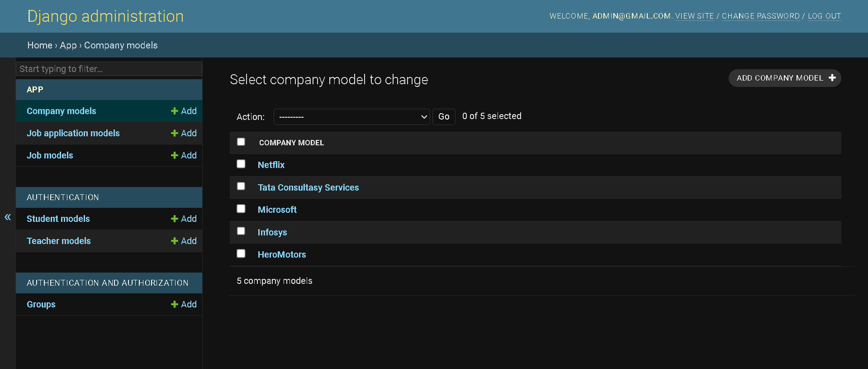The height and width of the screenshot is (369, 868).
Task: Click the plus icon next to Company models Add
Action: (x=174, y=111)
